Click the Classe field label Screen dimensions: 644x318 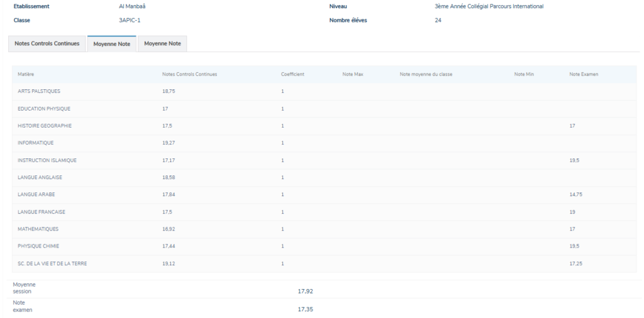[x=22, y=20]
